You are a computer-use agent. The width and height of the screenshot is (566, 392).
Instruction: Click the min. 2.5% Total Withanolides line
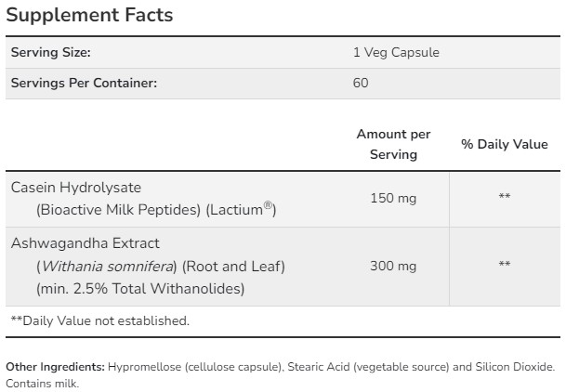click(x=139, y=289)
